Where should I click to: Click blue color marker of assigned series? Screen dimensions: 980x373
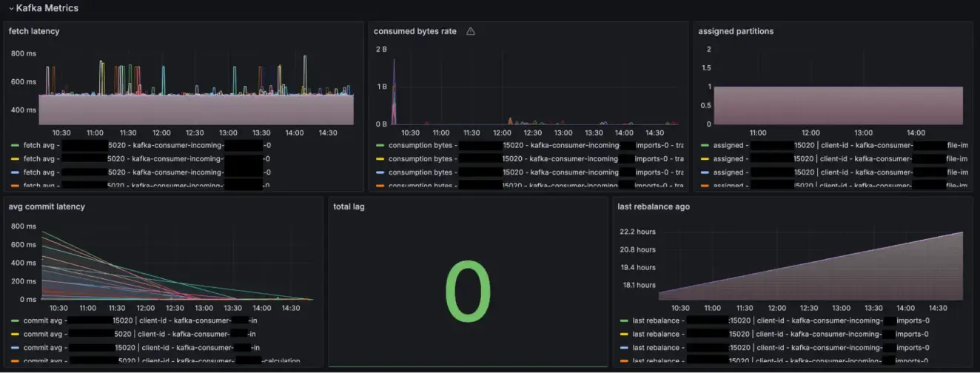coord(705,172)
